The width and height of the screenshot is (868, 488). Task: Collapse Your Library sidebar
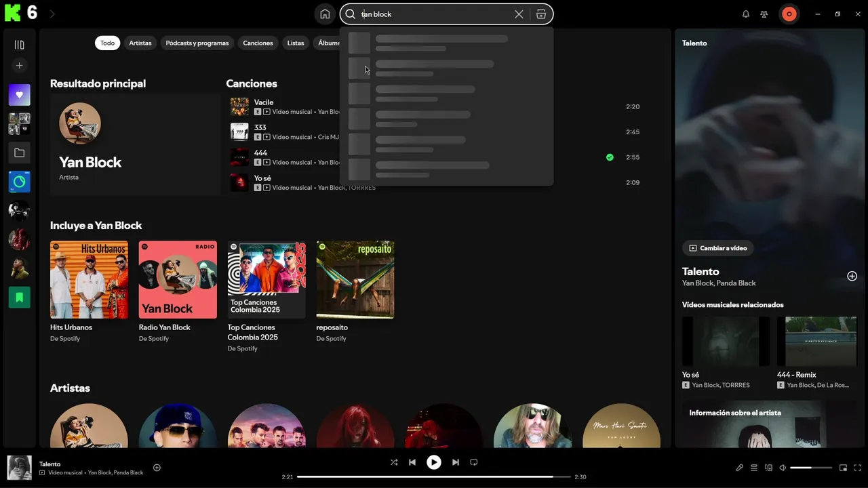(19, 45)
